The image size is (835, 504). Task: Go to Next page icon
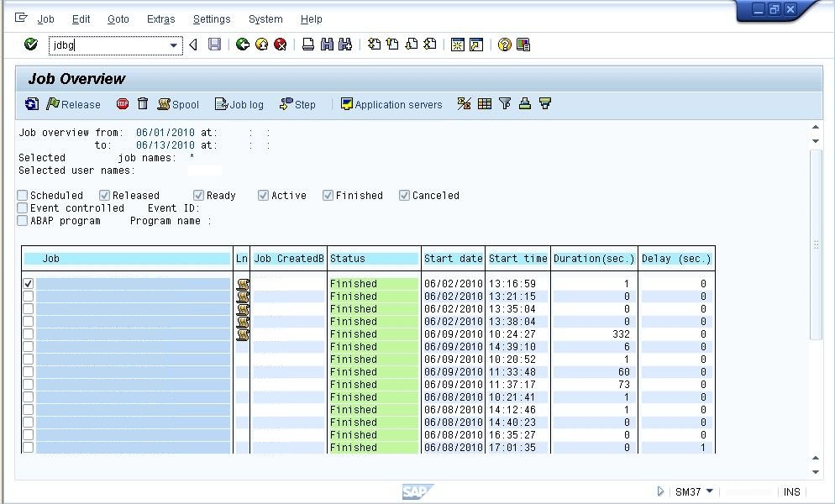[411, 45]
